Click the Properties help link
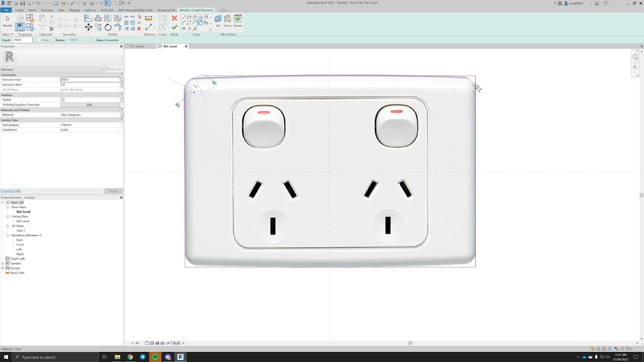This screenshot has width=644, height=362. coord(11,191)
